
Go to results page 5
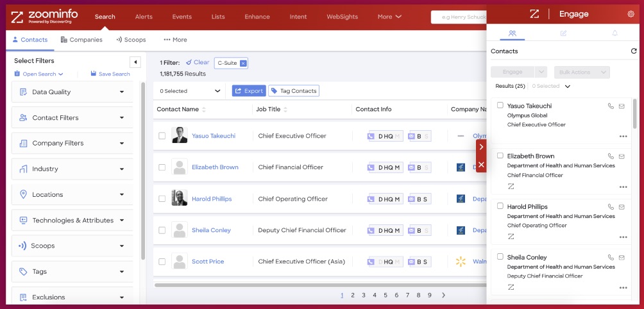[386, 295]
